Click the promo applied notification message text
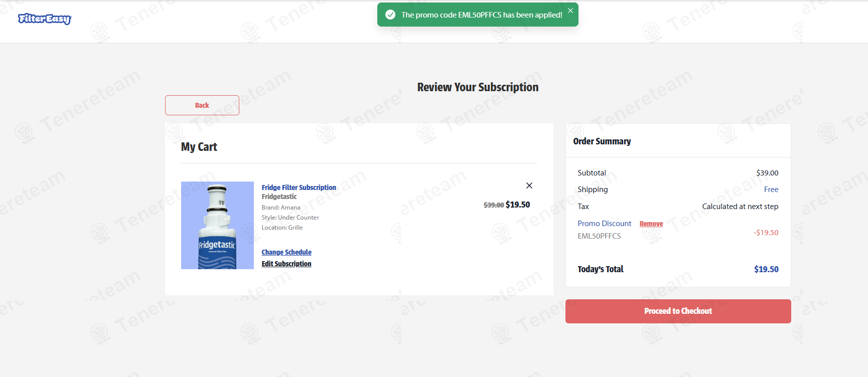 [481, 15]
